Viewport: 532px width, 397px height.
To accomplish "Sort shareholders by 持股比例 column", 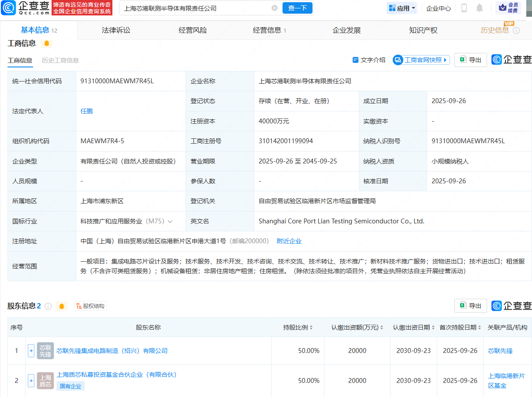I will [x=298, y=327].
